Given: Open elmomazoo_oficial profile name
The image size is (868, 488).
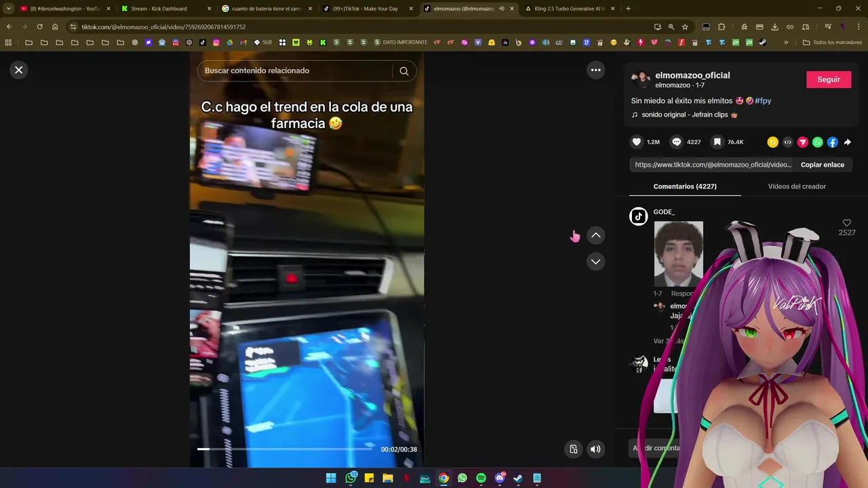Looking at the screenshot, I should (692, 75).
